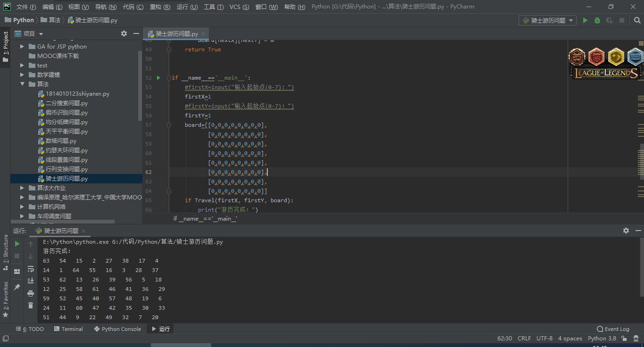Open Run panel settings gear
This screenshot has width=644, height=347.
(626, 231)
